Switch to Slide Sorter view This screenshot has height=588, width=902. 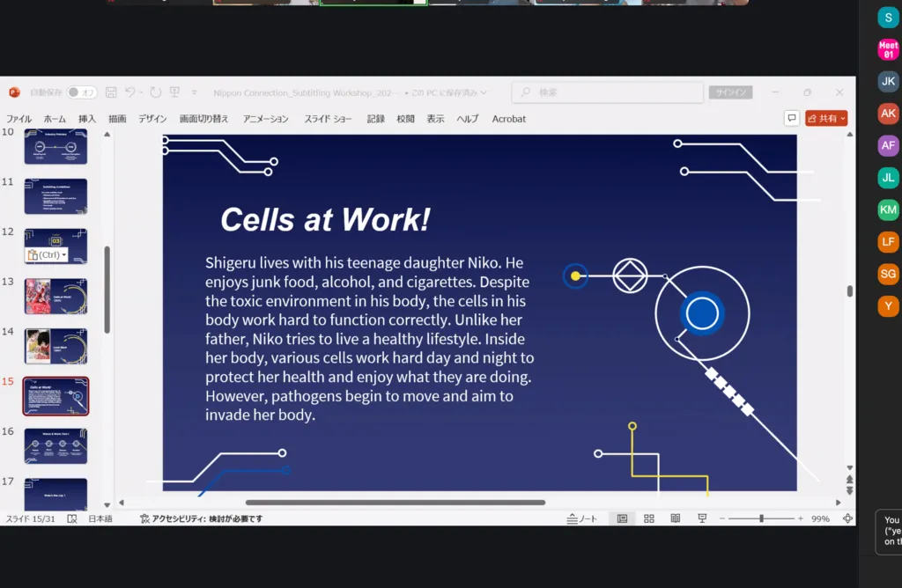tap(649, 519)
